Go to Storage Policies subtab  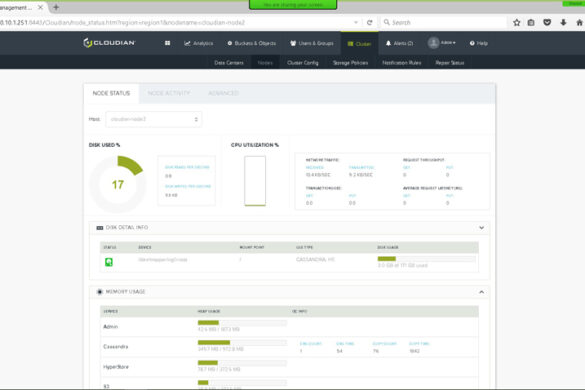[350, 63]
